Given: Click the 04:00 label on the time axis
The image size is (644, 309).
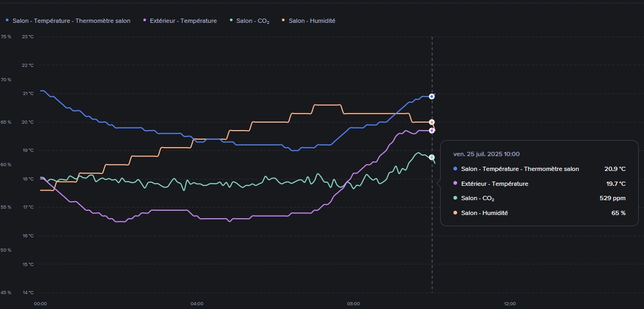Looking at the screenshot, I should click(x=197, y=304).
